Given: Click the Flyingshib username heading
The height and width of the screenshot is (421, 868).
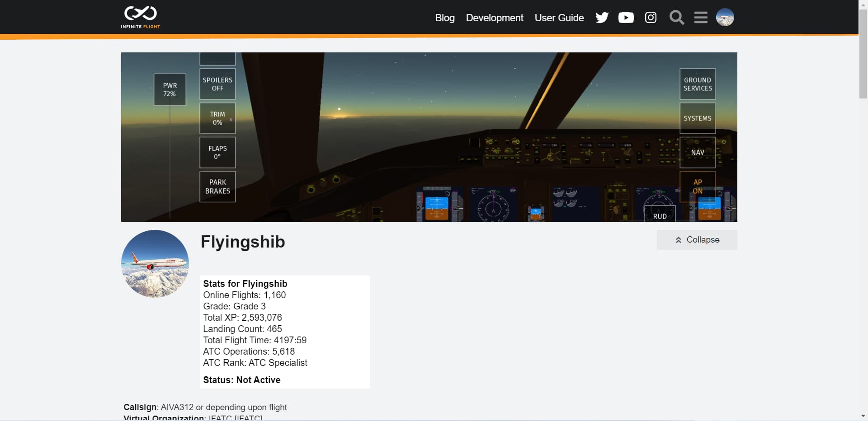Looking at the screenshot, I should (243, 242).
